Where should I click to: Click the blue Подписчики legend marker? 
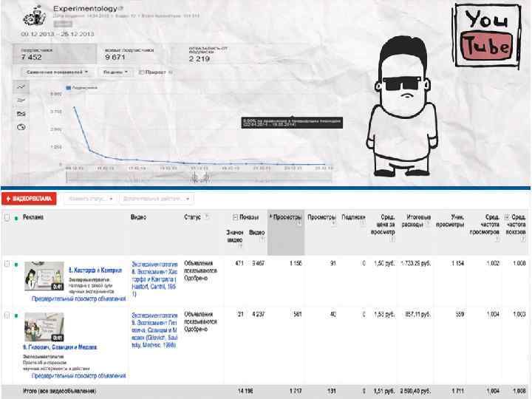(68, 88)
